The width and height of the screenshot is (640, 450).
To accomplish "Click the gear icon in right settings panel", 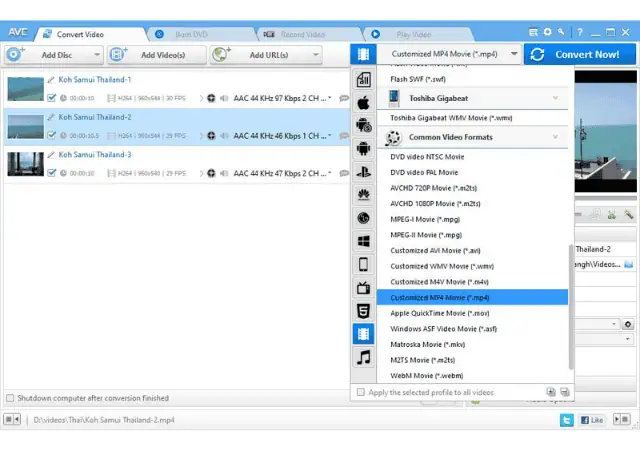I will click(628, 324).
